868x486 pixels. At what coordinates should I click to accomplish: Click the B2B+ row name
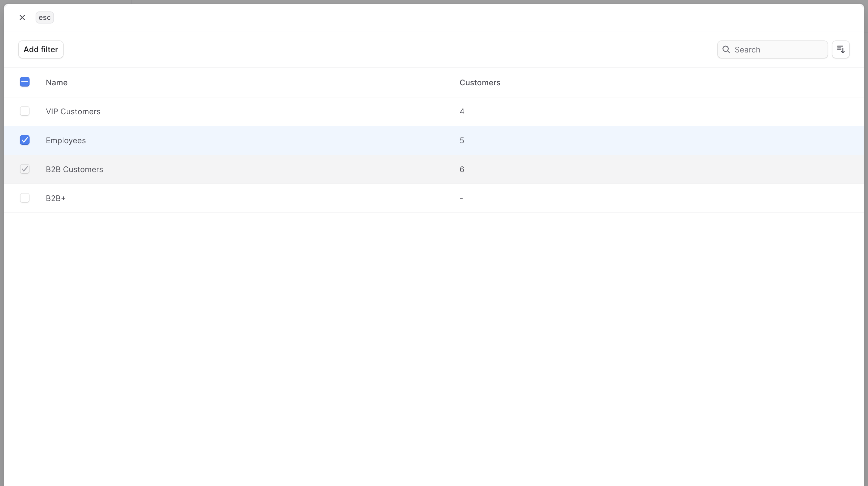[55, 198]
